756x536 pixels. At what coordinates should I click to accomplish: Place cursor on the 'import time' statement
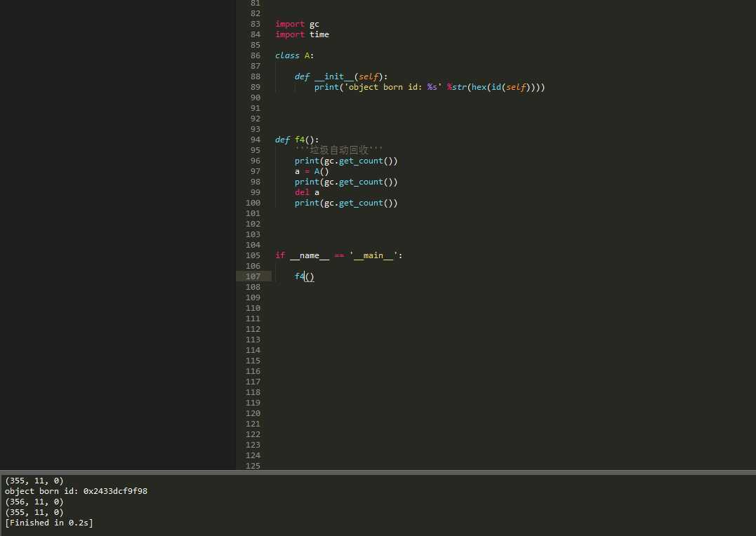coord(302,34)
